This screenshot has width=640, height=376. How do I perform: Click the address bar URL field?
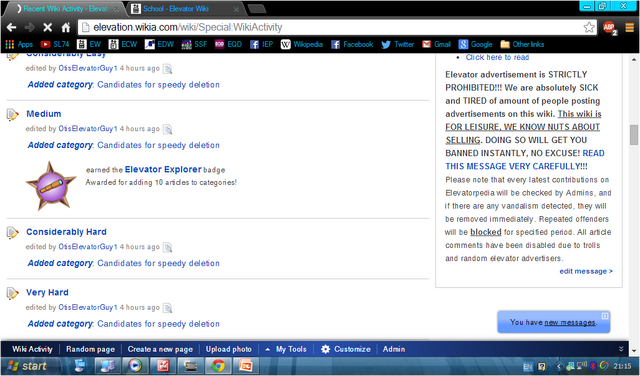coord(331,27)
